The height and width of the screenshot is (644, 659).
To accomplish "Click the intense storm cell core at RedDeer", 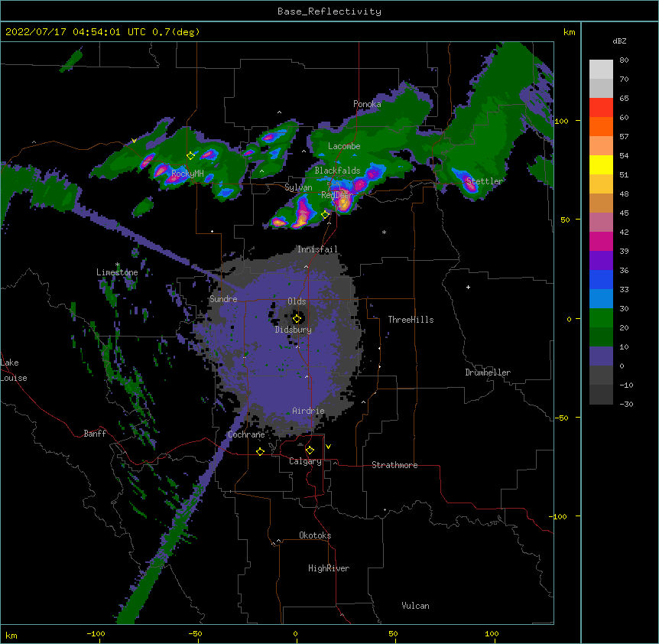I will click(x=343, y=203).
